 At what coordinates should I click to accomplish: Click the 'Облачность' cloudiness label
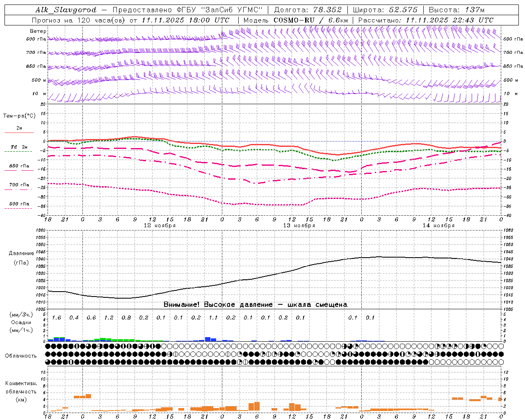coord(21,356)
